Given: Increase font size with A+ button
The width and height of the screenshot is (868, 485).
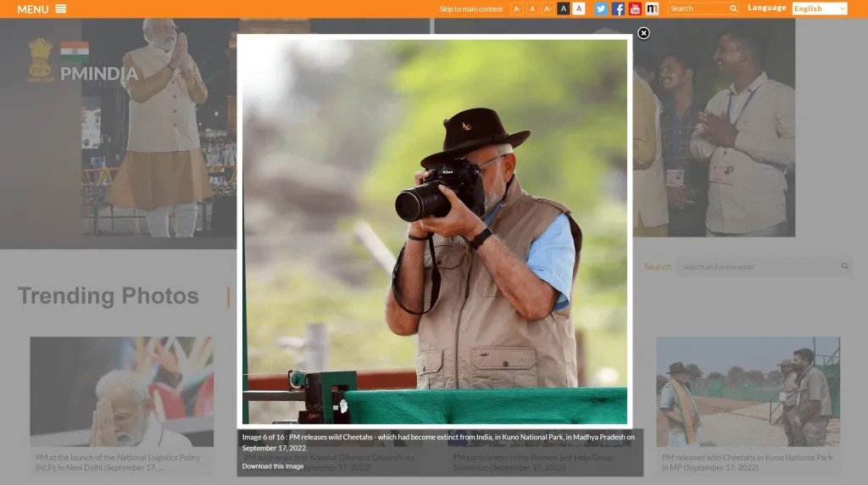Looking at the screenshot, I should (x=548, y=8).
